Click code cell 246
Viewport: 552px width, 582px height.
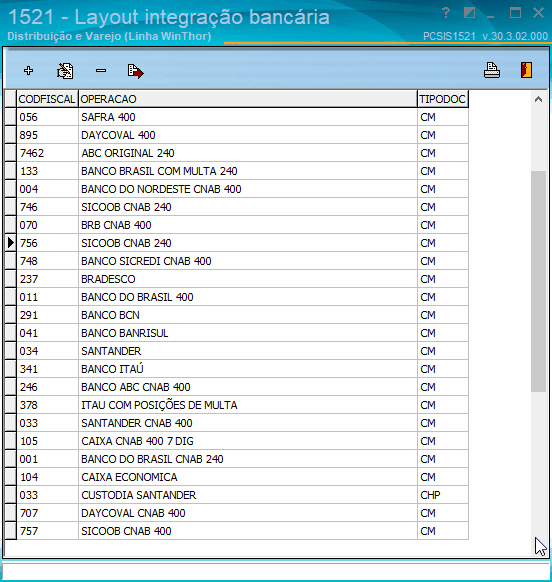pyautogui.click(x=47, y=387)
